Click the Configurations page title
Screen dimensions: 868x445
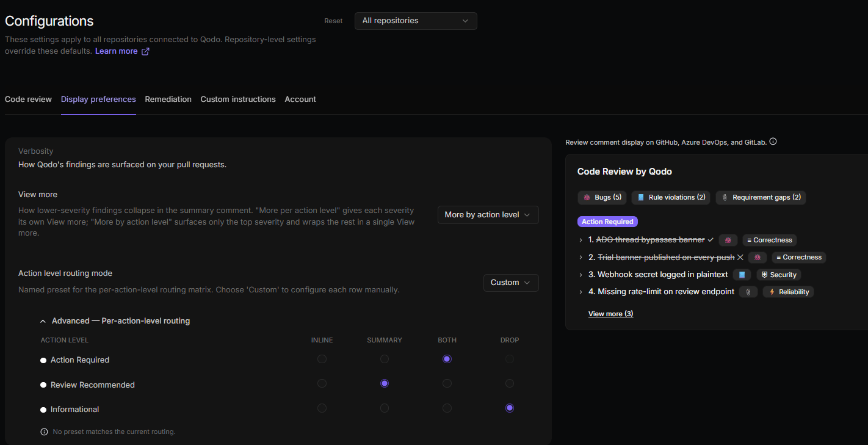tap(49, 21)
